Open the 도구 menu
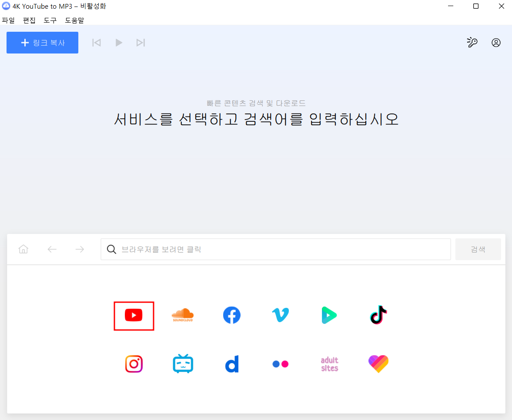The image size is (512, 420). click(50, 20)
